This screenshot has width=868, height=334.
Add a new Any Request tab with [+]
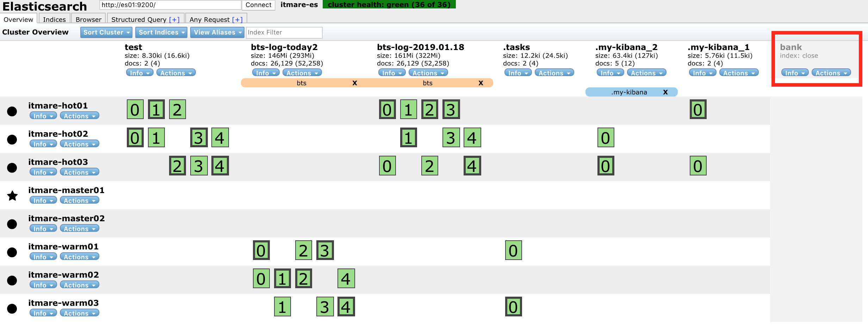[x=237, y=19]
